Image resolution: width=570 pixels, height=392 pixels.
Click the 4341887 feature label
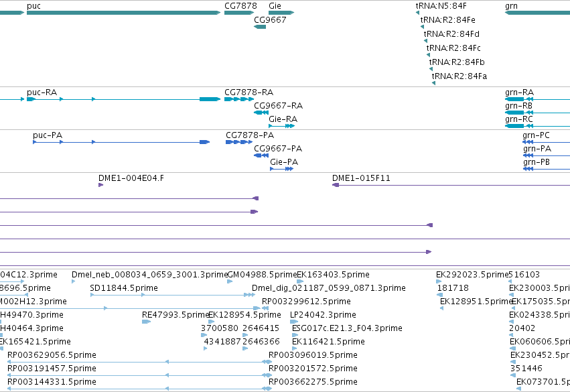pyautogui.click(x=222, y=342)
